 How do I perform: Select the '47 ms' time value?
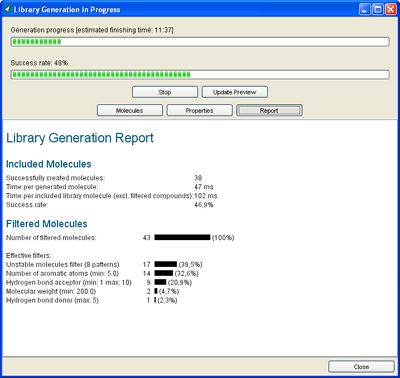tap(204, 187)
